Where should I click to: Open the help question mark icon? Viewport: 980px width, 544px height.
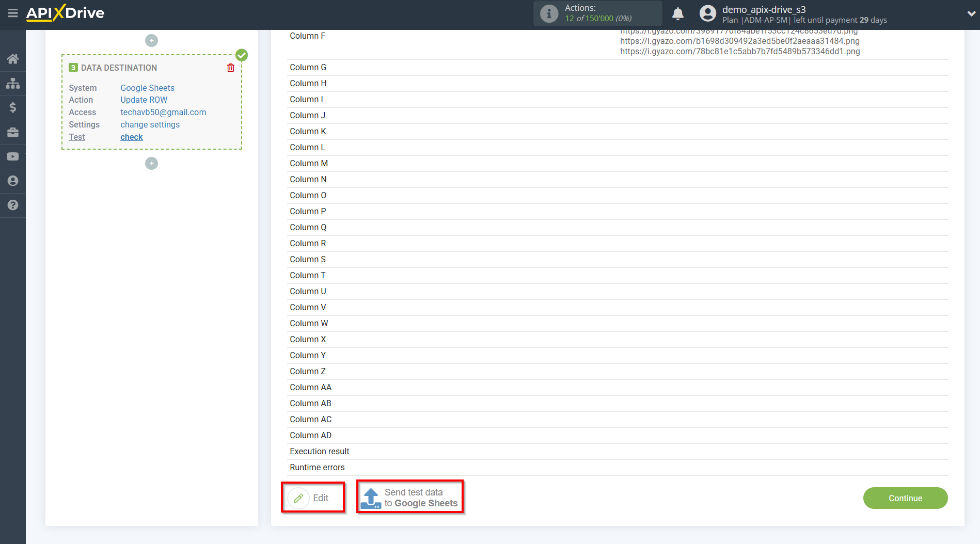[13, 205]
